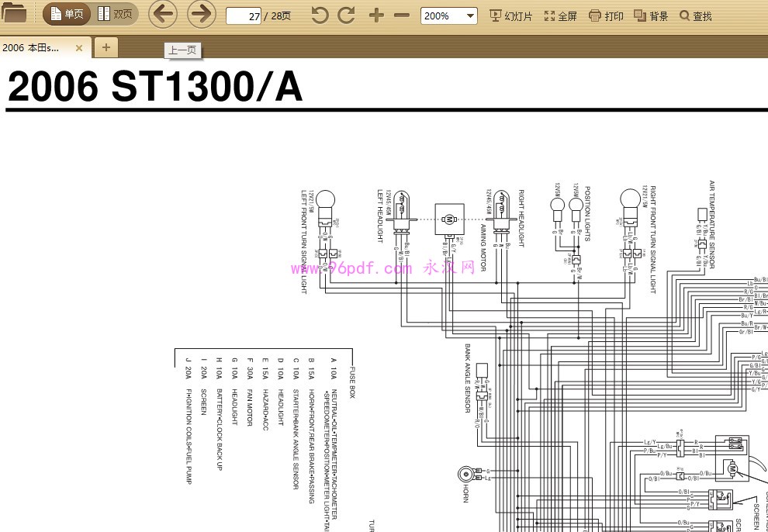Click the HORN label in the diagram
768x532 pixels.
click(x=465, y=493)
